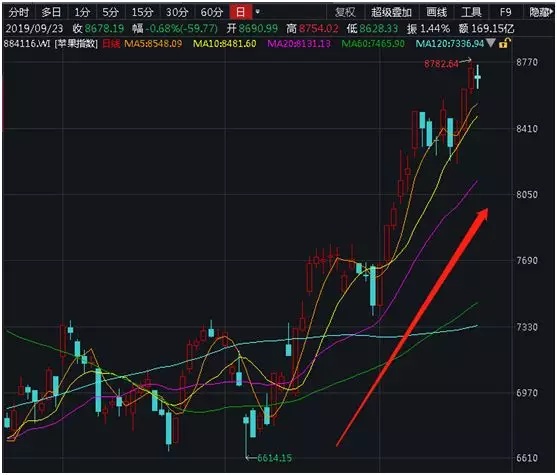The height and width of the screenshot is (475, 557).
Task: Click the 日线 label in indicator row
Action: (111, 44)
